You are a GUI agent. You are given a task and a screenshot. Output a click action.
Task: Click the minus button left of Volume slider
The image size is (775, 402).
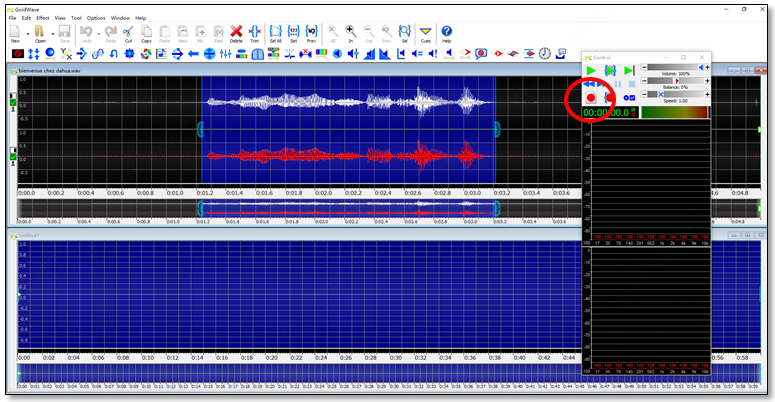pyautogui.click(x=644, y=67)
